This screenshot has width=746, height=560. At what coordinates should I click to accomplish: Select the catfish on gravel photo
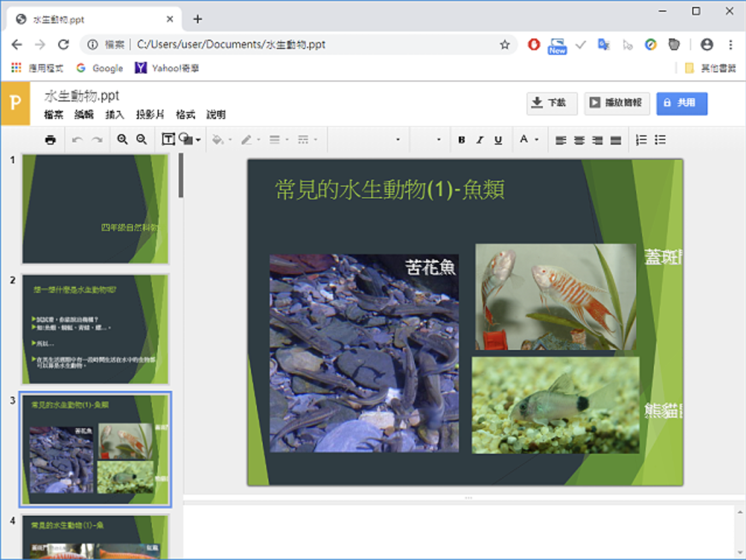point(555,405)
